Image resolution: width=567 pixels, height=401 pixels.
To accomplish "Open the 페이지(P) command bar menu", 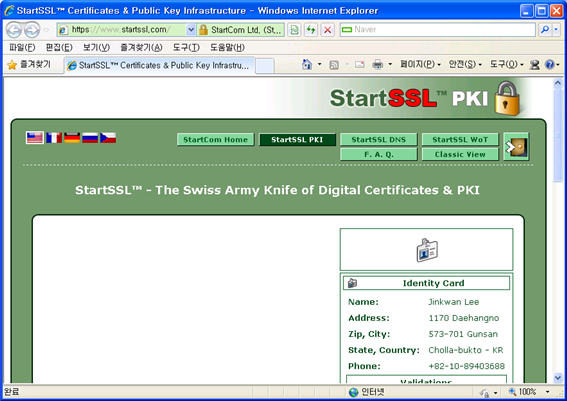I will (x=420, y=65).
